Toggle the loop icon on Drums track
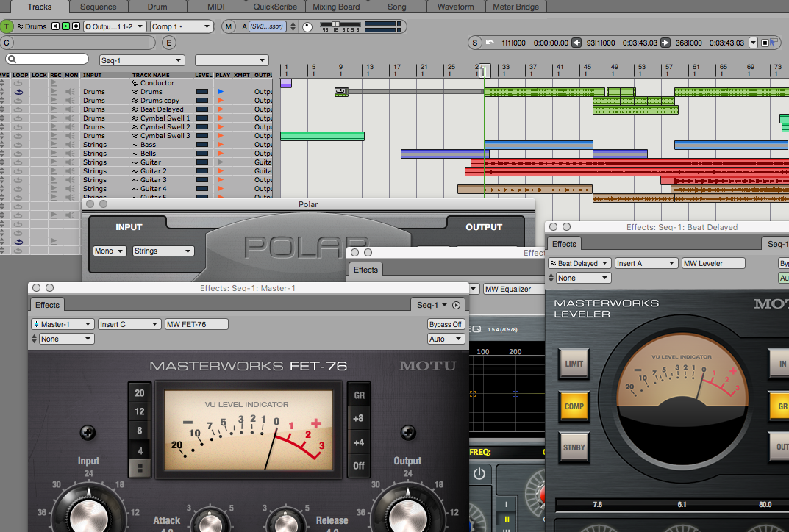789x532 pixels. (x=19, y=92)
